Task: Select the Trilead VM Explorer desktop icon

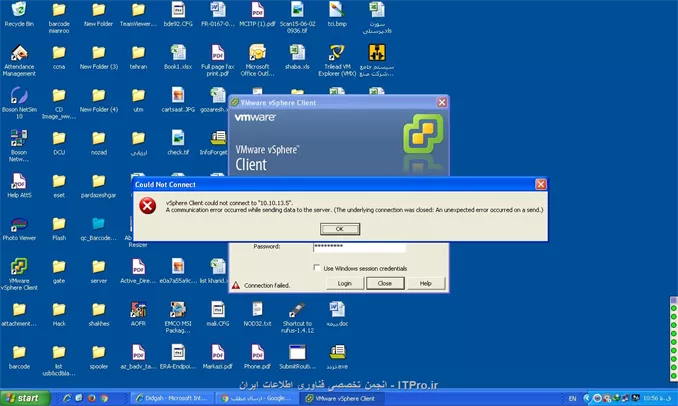Action: point(337,60)
